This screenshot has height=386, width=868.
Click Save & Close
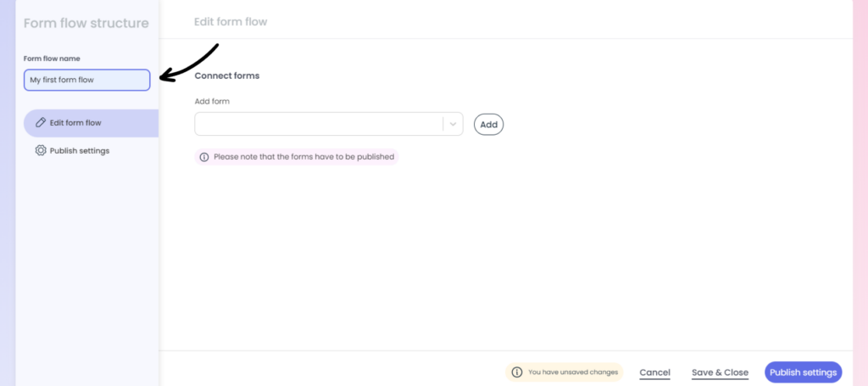click(x=721, y=372)
